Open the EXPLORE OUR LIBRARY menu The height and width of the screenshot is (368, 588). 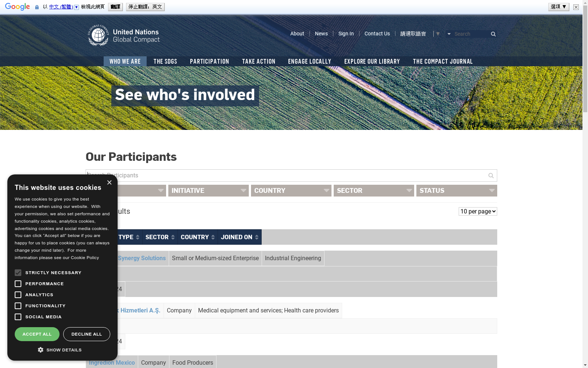click(372, 61)
